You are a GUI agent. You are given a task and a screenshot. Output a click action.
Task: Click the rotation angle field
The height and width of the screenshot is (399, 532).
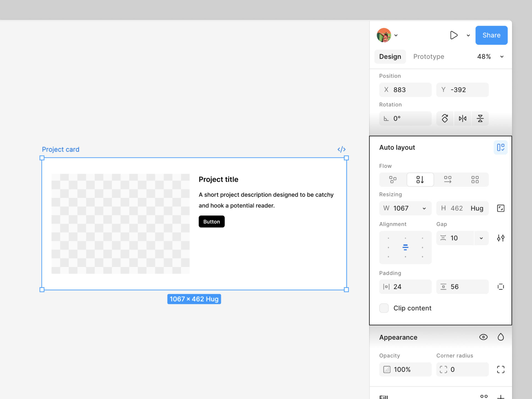click(x=405, y=119)
